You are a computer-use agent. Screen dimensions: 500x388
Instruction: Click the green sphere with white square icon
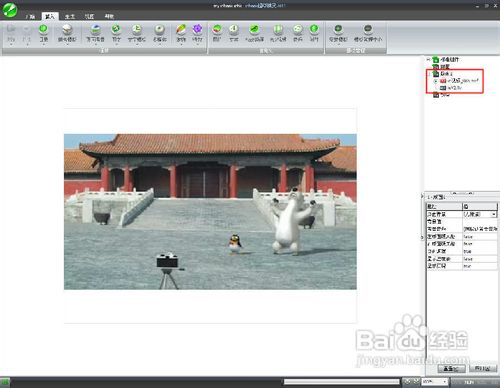(x=116, y=29)
